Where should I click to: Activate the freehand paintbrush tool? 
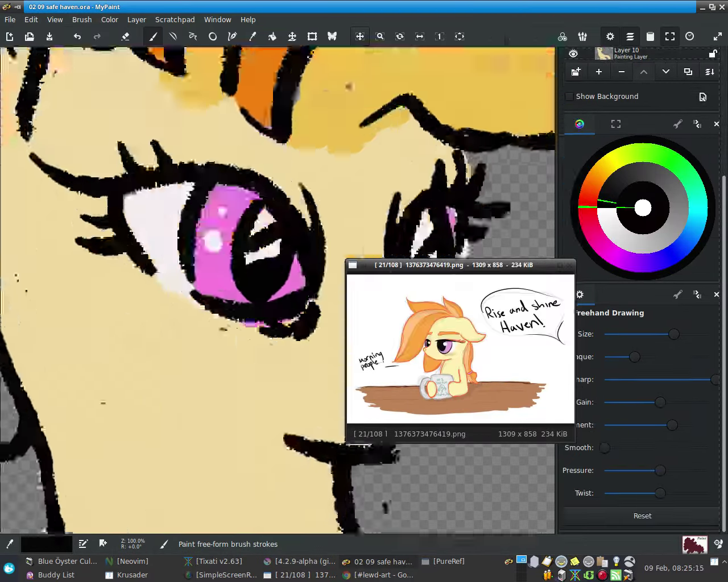pos(153,36)
